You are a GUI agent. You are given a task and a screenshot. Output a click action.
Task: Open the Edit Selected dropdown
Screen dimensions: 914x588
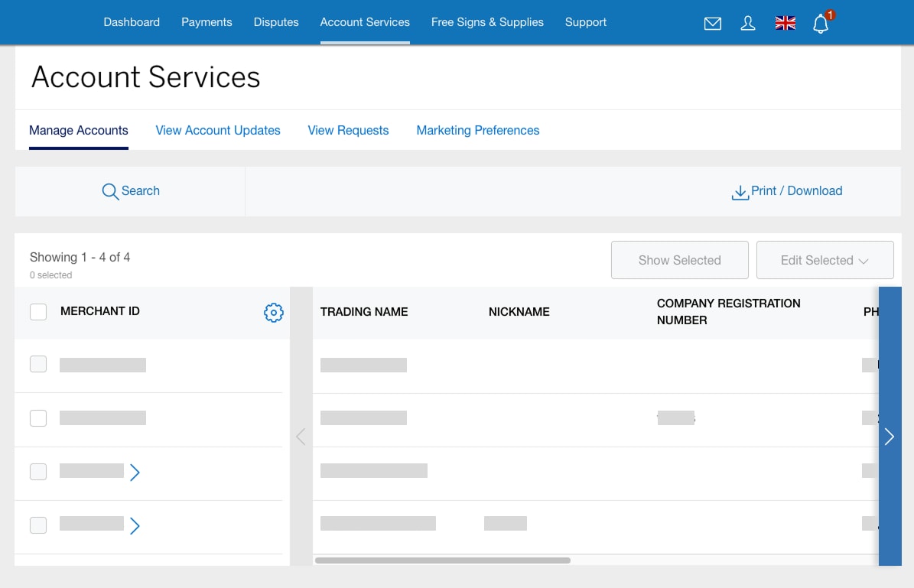coord(825,260)
